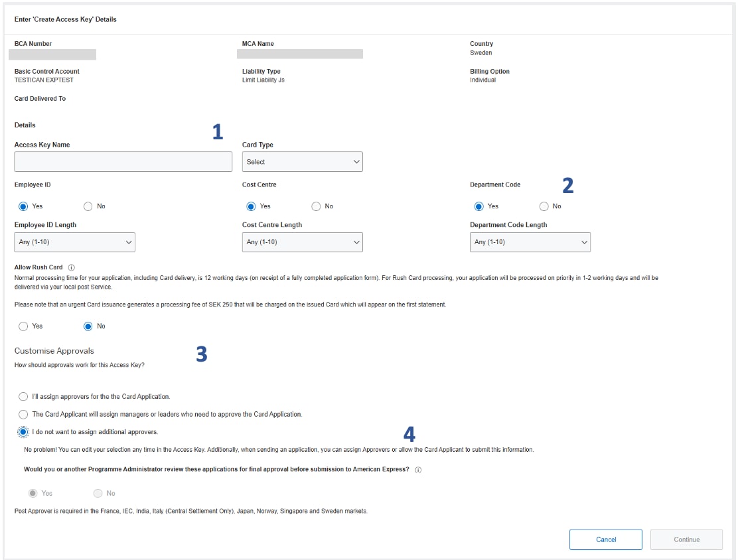The width and height of the screenshot is (738, 560).
Task: Select No for Allow Rush Card
Action: 87,326
